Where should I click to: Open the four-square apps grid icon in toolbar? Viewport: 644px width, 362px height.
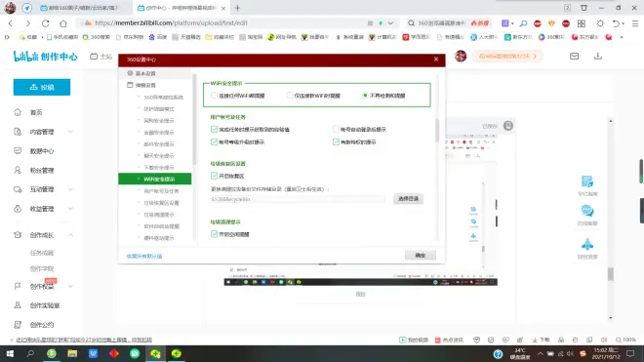[582, 23]
